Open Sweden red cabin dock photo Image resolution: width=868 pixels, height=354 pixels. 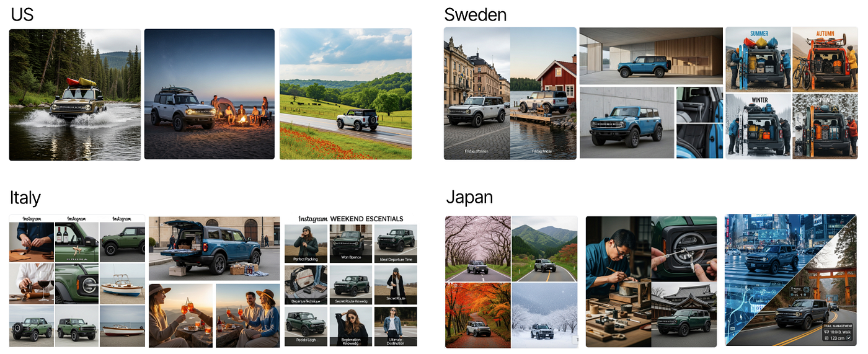point(543,93)
